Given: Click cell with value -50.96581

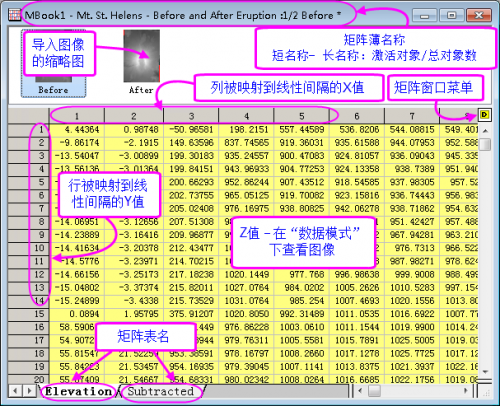Looking at the screenshot, I should pyautogui.click(x=191, y=130).
